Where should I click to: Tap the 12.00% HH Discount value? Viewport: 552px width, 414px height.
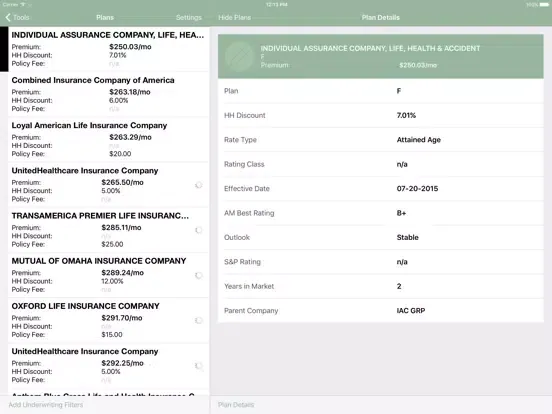point(112,281)
